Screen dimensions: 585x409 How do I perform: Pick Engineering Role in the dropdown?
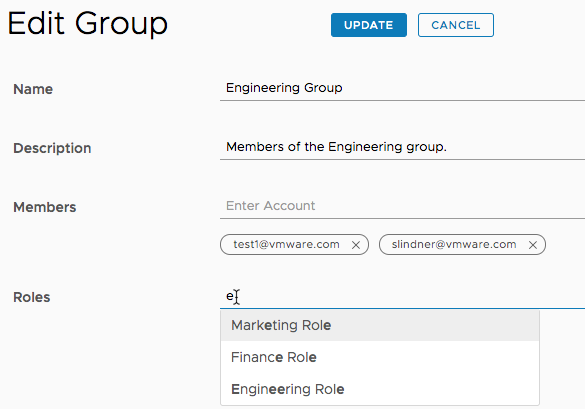[x=380, y=389]
